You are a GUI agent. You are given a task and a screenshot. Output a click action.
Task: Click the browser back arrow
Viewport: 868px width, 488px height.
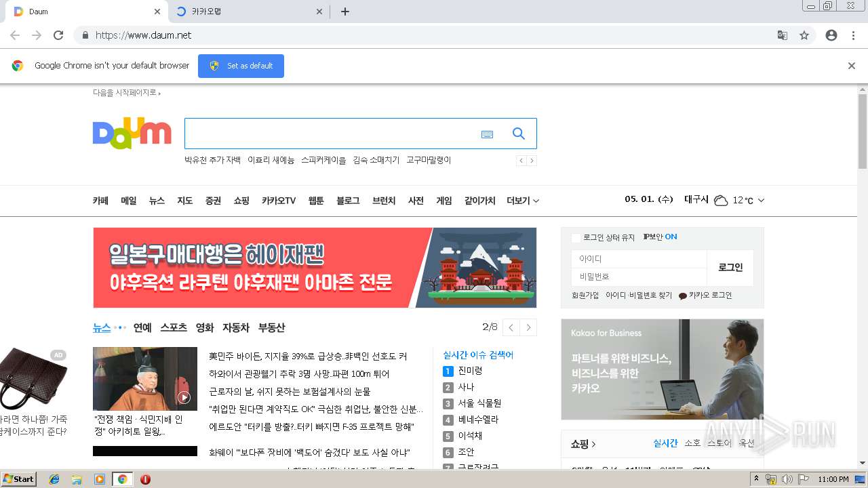15,35
